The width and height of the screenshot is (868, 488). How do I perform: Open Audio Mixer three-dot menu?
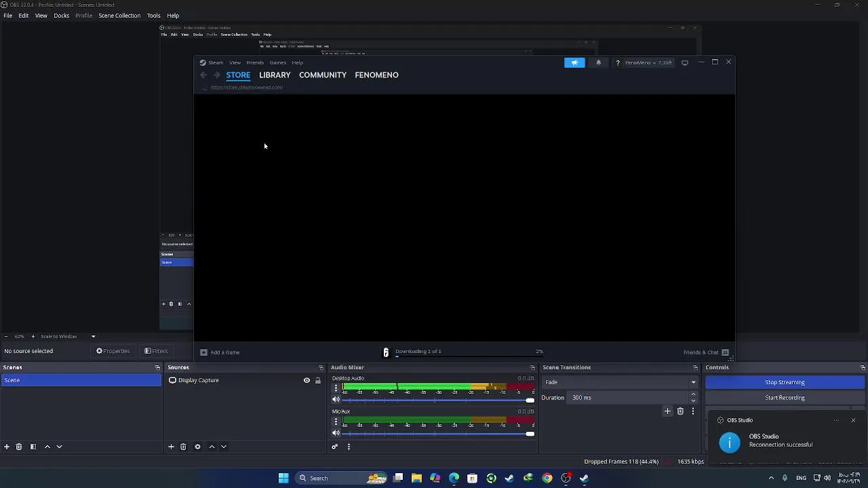coord(349,447)
